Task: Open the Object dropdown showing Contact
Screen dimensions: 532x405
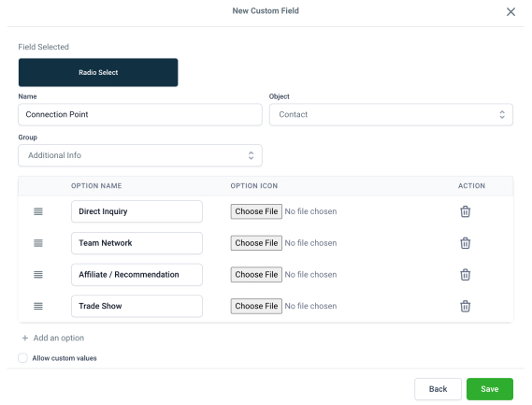Action: click(x=391, y=114)
